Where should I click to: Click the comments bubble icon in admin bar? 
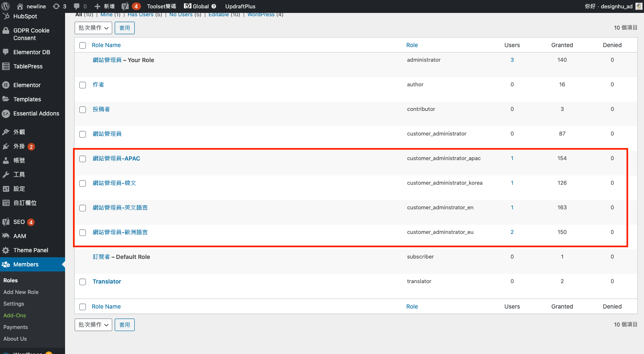77,6
